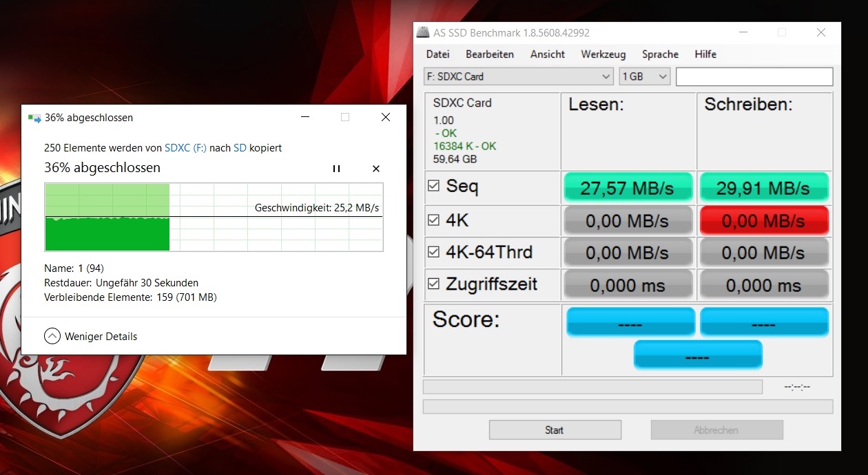This screenshot has height=475, width=868.
Task: Click the Name: 1 (94) text
Action: (74, 268)
